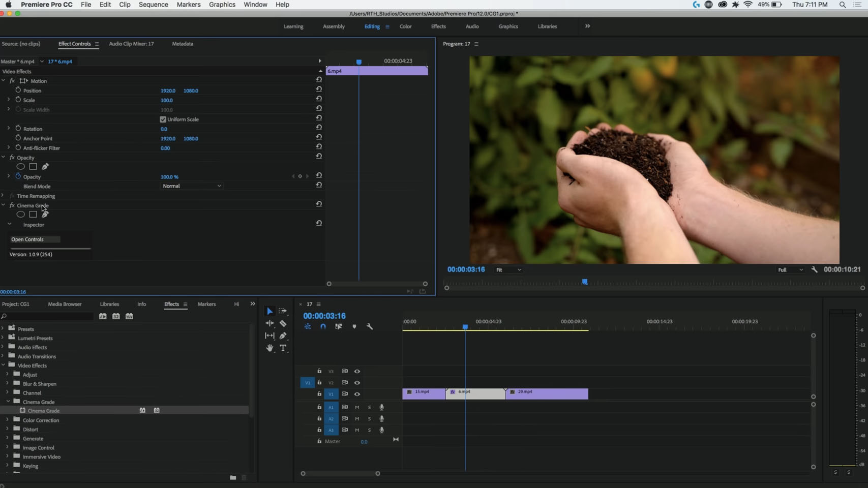Screen dimensions: 868x488
Task: Click the 29.mp4 clip in timeline
Action: 547,394
